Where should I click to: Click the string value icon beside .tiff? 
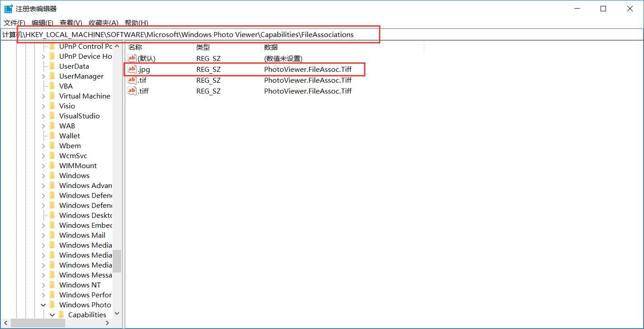pyautogui.click(x=132, y=91)
